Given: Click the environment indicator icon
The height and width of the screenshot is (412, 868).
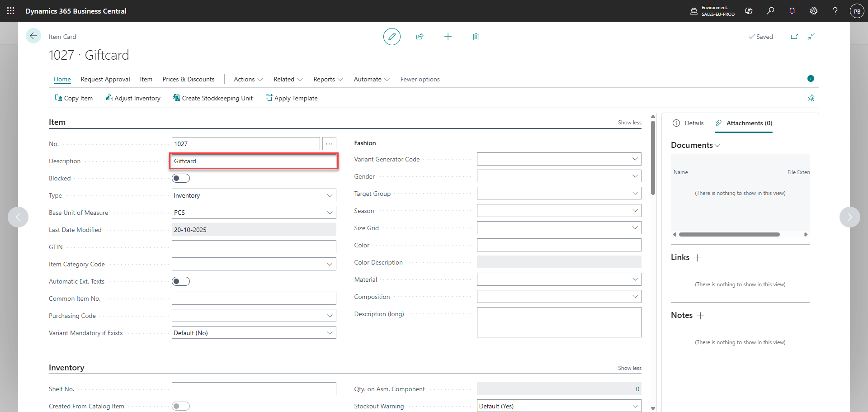Looking at the screenshot, I should coord(694,11).
